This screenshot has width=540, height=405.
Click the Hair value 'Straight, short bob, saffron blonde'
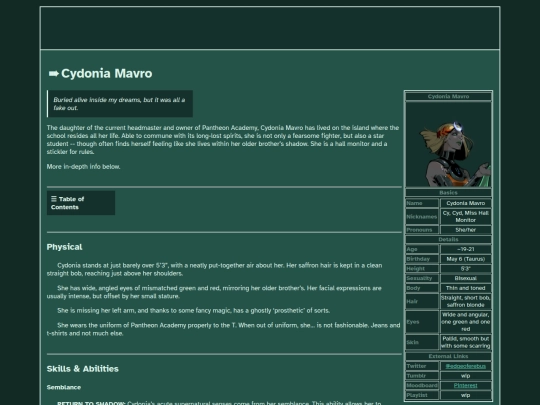(466, 301)
